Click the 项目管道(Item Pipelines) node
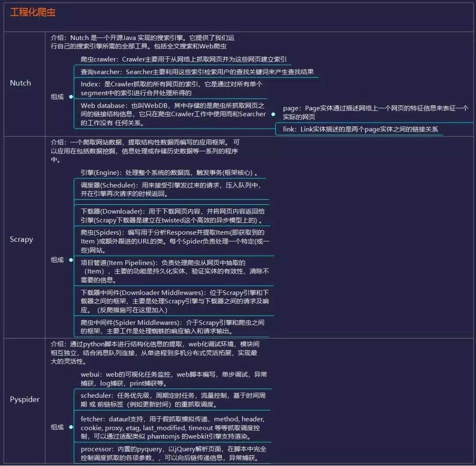The width and height of the screenshot is (476, 466). click(175, 271)
